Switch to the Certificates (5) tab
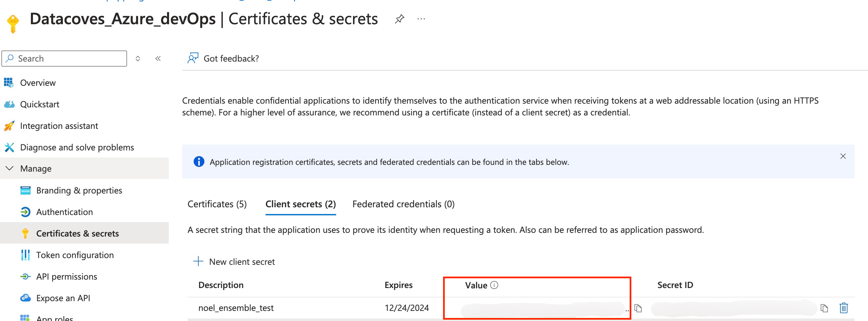 [217, 204]
